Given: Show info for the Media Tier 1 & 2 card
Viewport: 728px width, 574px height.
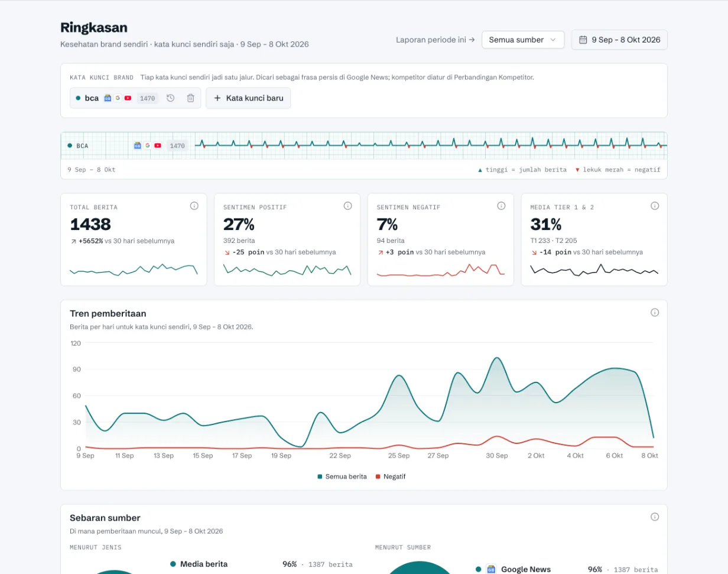Looking at the screenshot, I should coord(655,206).
